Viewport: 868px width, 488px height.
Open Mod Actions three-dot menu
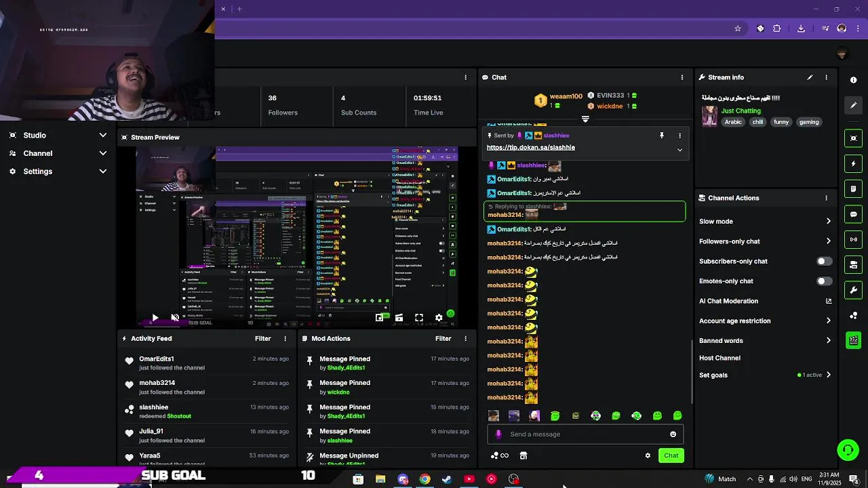465,338
